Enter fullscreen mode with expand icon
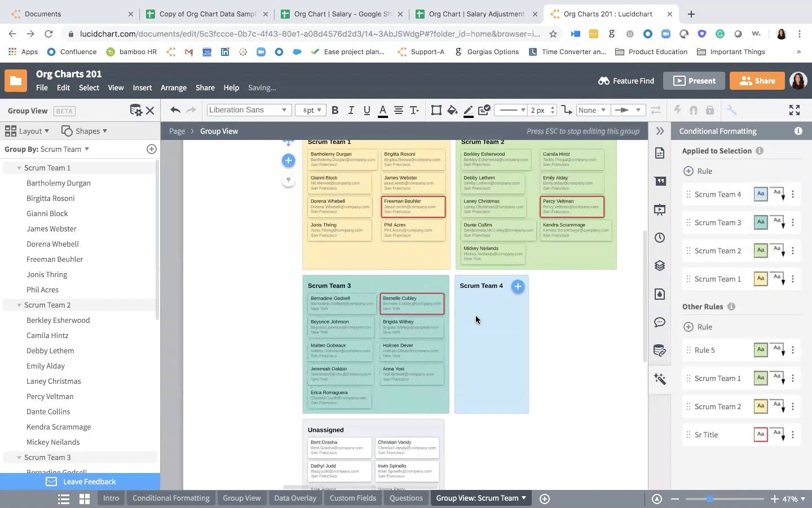The width and height of the screenshot is (812, 508). coord(794,110)
